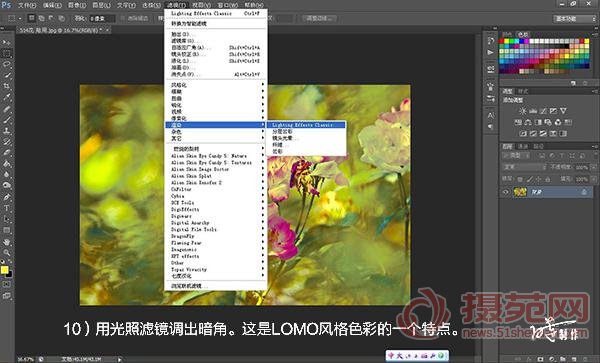
Task: Open the layer blend mode dropdown
Action: (524, 167)
